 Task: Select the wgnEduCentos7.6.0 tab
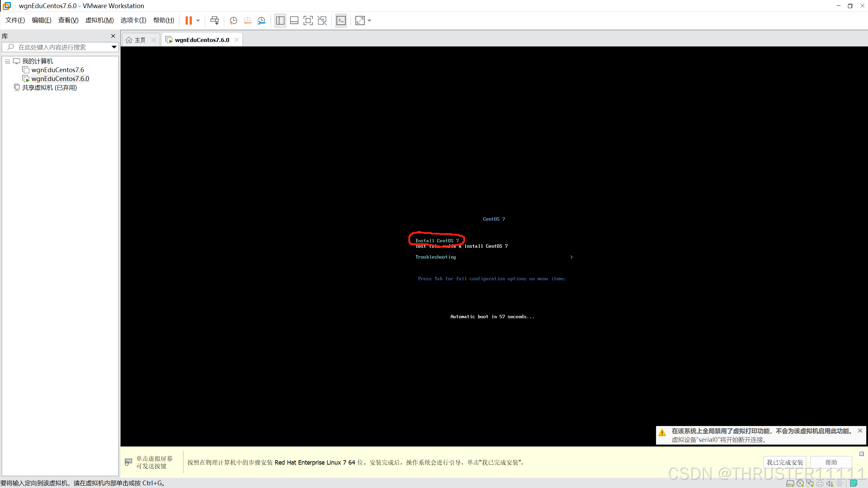(x=202, y=40)
